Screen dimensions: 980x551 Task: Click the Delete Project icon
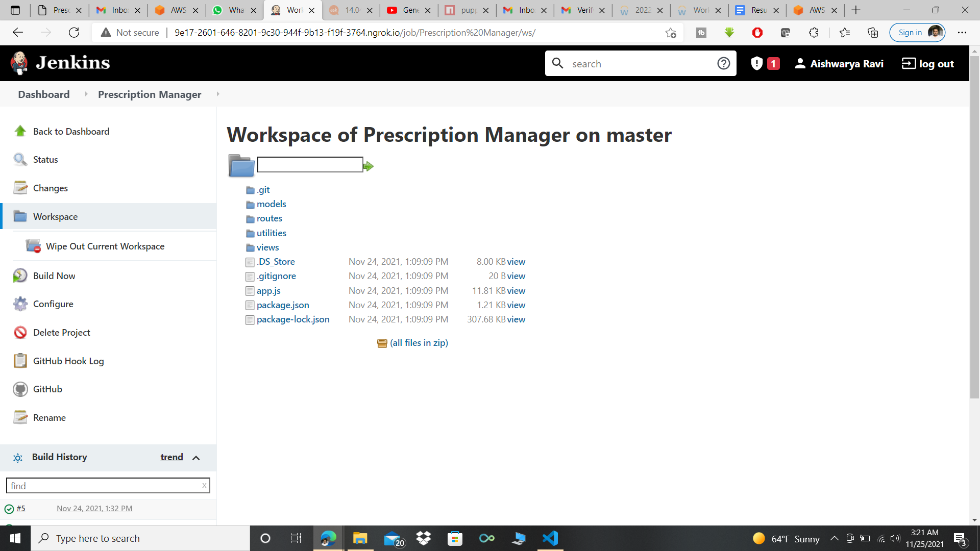coord(20,333)
